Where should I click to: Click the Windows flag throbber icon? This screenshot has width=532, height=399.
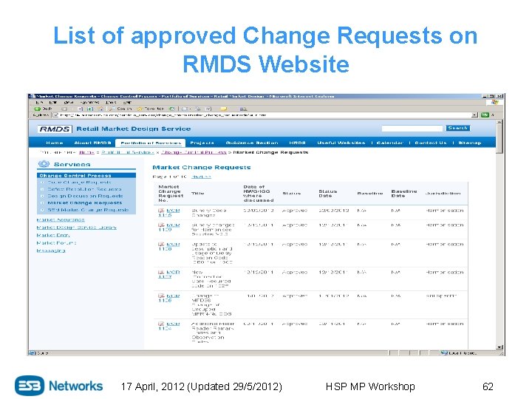pos(494,102)
